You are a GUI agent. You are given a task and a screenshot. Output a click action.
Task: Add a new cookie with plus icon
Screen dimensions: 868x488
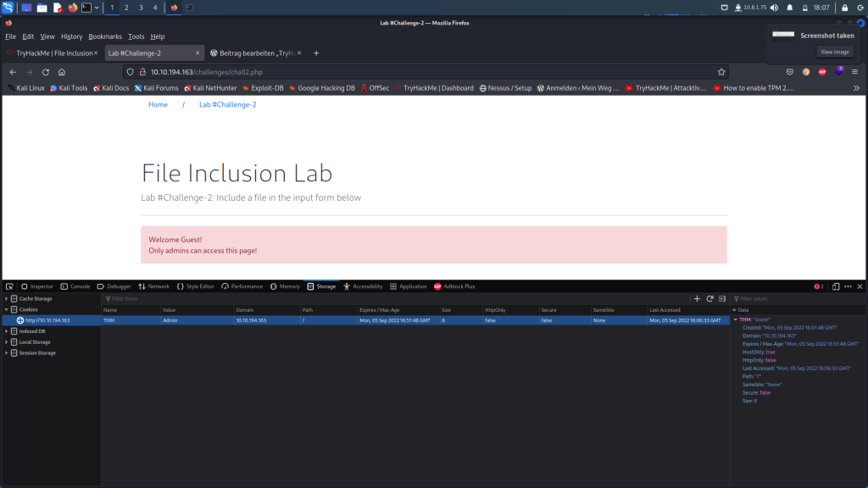(x=697, y=299)
